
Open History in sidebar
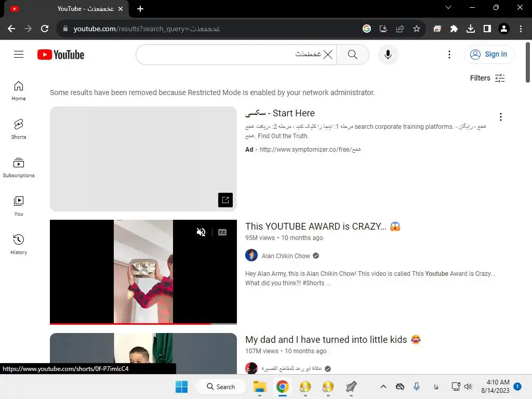(x=19, y=244)
